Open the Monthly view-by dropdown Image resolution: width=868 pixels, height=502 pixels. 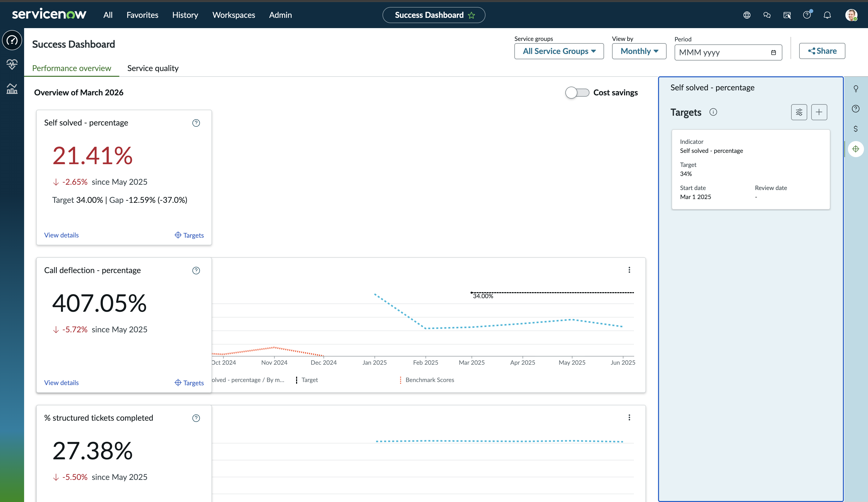pos(639,51)
